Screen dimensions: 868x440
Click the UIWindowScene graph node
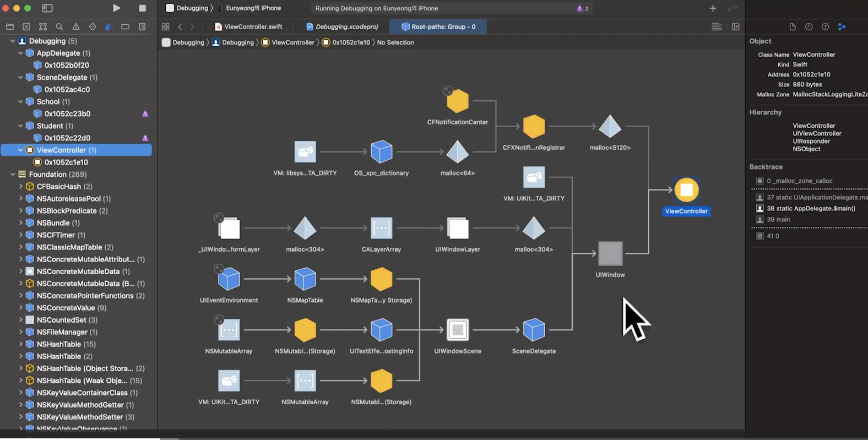pos(458,330)
